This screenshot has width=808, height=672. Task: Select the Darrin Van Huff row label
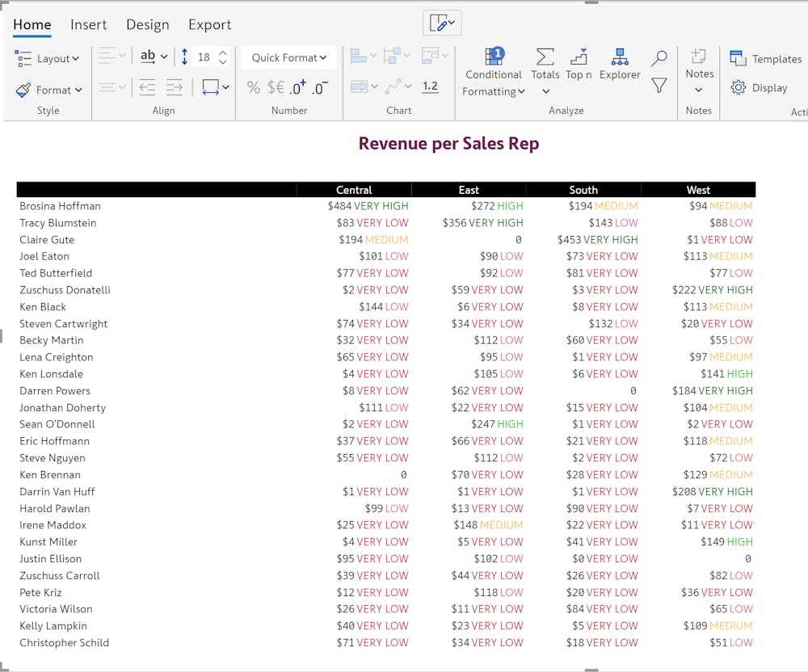[x=57, y=492]
